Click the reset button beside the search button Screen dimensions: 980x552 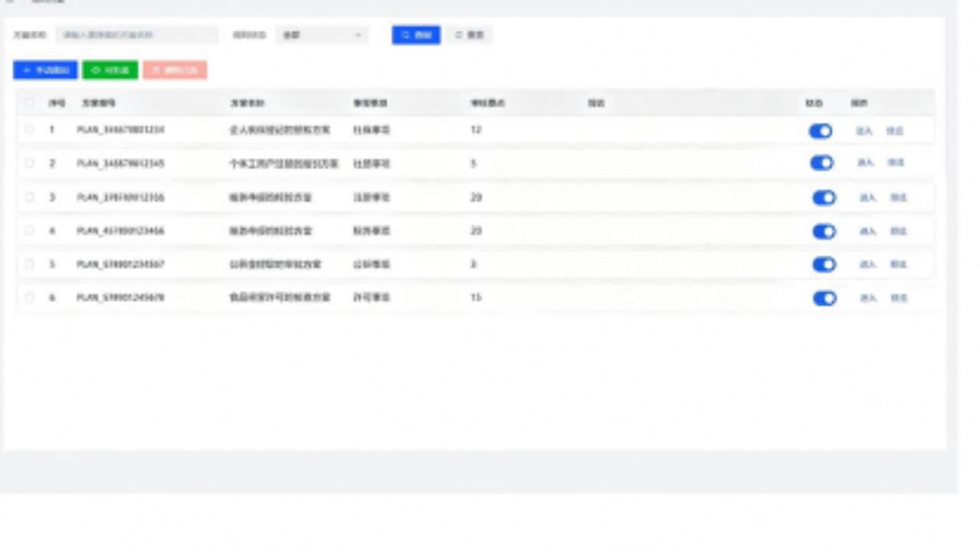(470, 35)
